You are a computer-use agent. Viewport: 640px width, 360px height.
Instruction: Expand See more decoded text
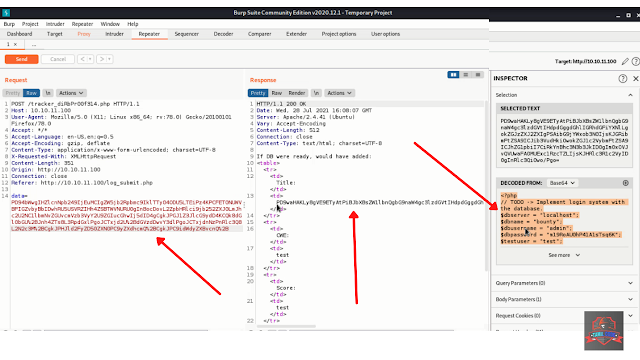pos(564,255)
